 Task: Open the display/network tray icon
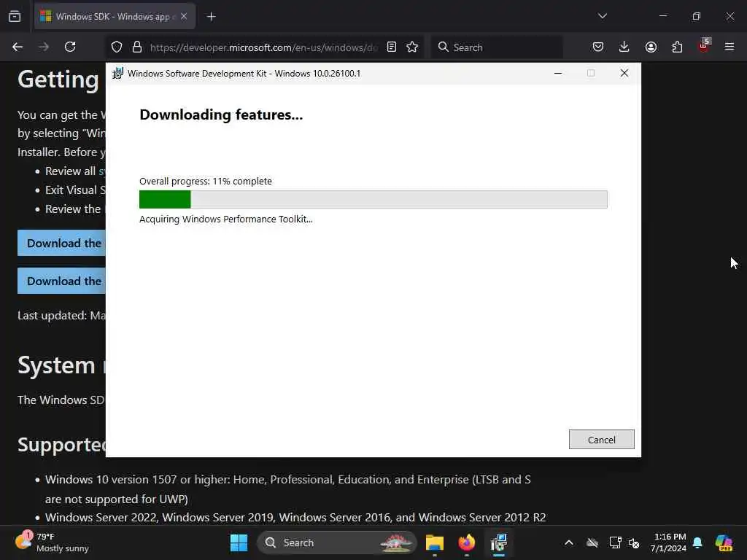tap(615, 542)
